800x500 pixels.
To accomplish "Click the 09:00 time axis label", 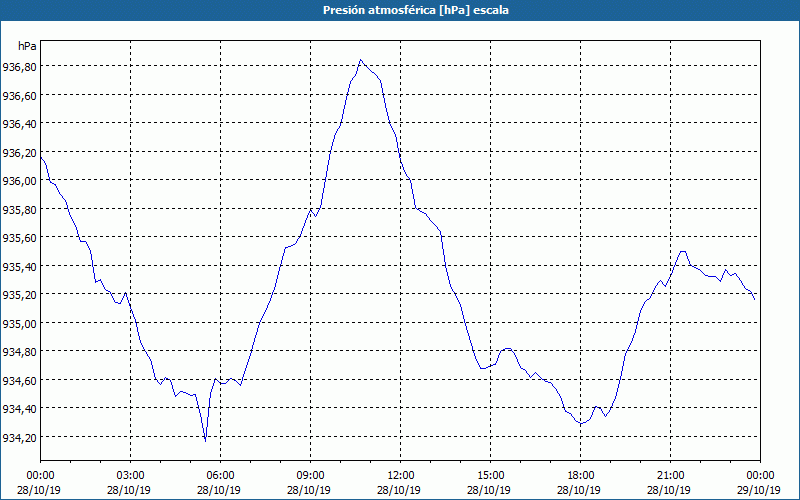I will (310, 476).
